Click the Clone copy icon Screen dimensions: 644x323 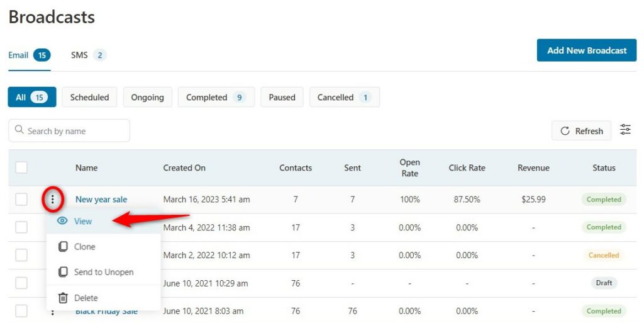[63, 247]
